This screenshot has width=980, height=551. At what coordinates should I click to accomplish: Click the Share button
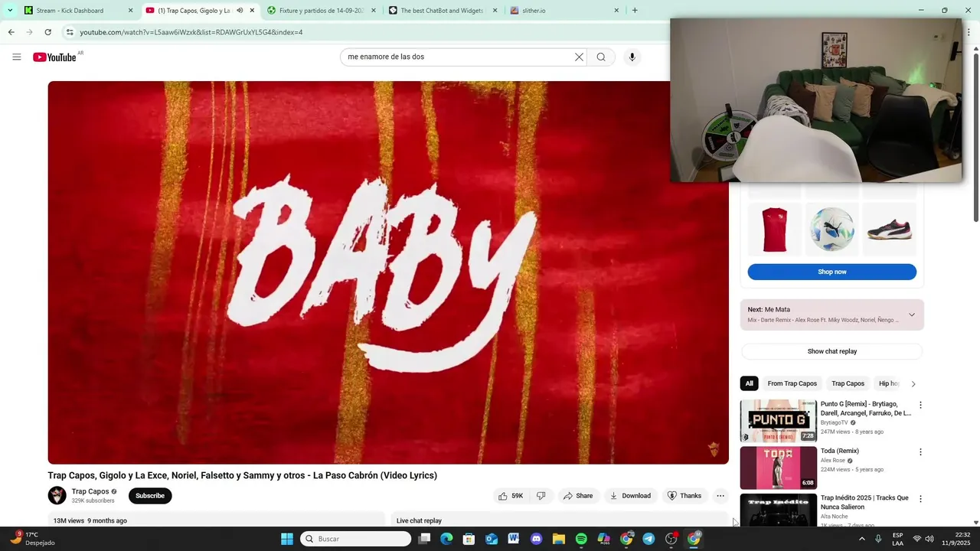point(578,496)
